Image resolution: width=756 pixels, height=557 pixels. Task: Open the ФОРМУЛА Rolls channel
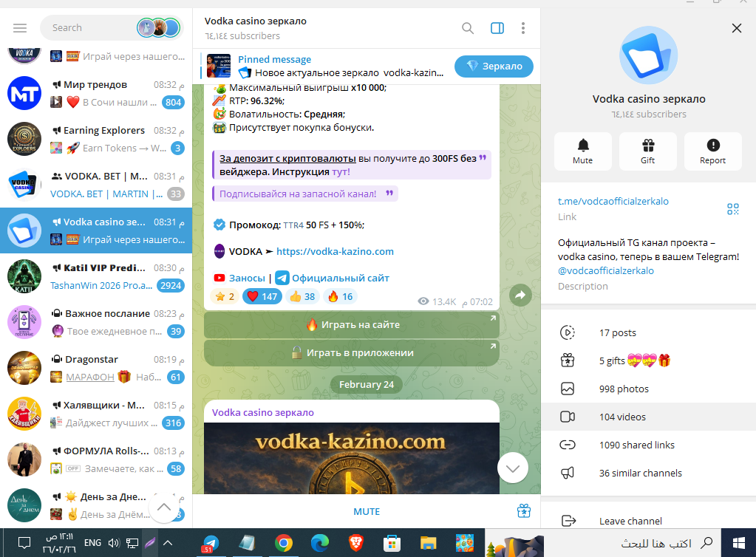tap(96, 459)
